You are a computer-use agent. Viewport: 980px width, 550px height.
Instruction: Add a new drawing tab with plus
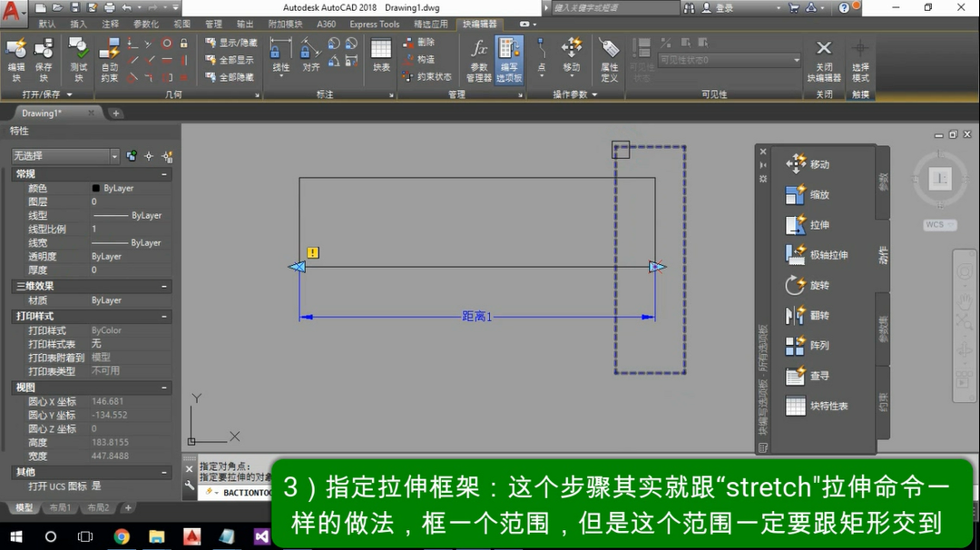(x=115, y=113)
